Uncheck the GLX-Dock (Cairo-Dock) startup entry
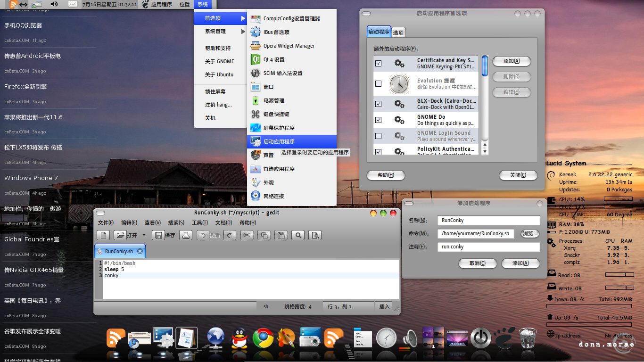 [378, 104]
